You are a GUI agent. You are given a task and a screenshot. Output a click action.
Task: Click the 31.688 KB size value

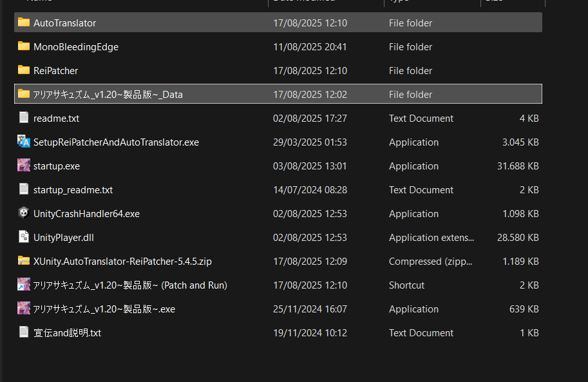click(x=520, y=166)
